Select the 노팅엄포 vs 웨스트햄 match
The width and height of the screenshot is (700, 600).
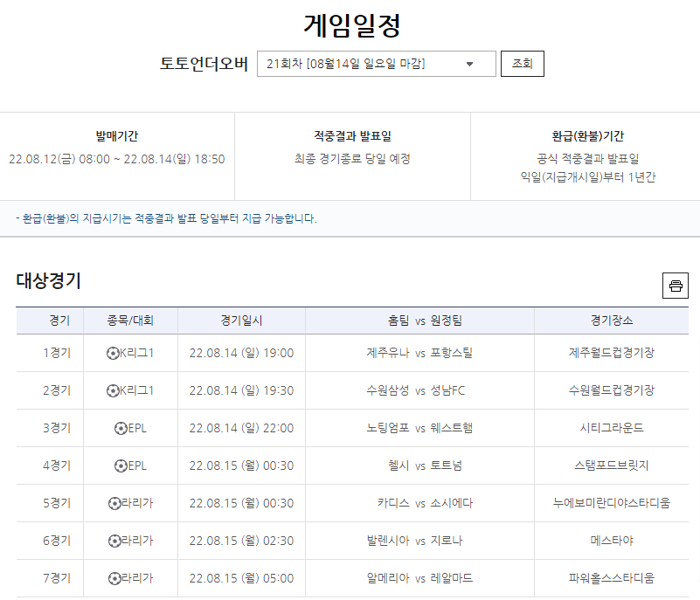419,428
